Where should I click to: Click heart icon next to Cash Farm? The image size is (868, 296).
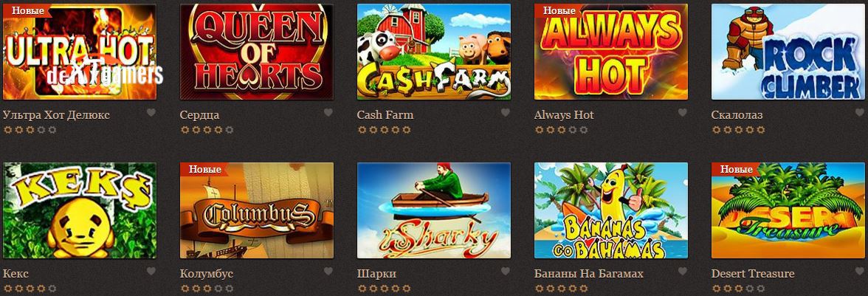pyautogui.click(x=506, y=112)
